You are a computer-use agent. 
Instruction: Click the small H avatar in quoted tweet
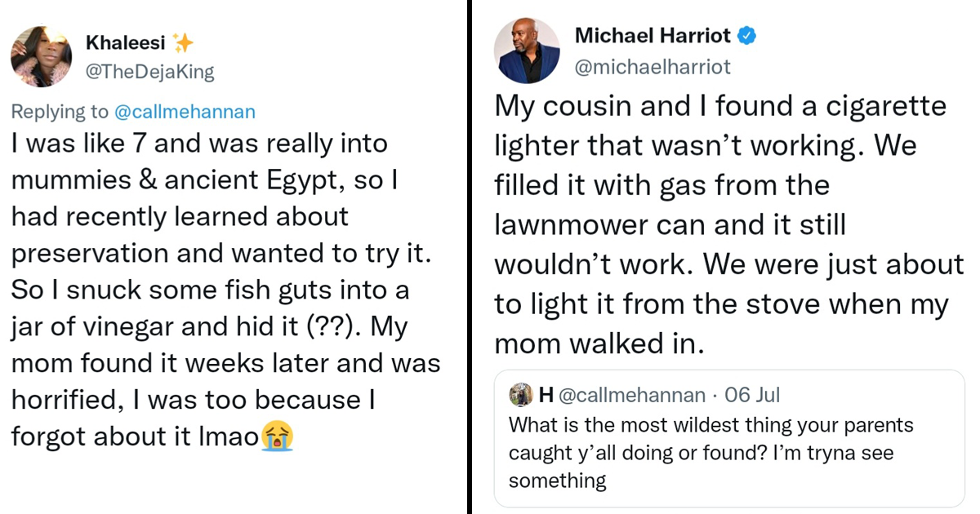520,396
